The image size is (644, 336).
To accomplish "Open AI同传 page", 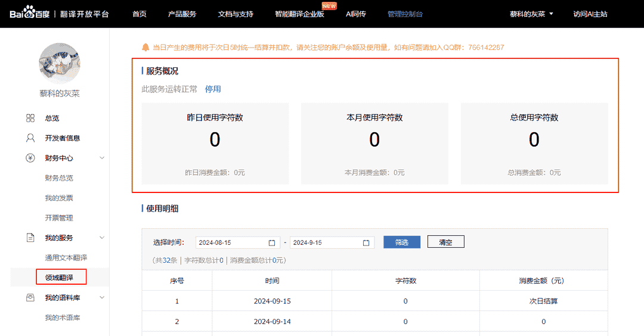I will coord(355,14).
